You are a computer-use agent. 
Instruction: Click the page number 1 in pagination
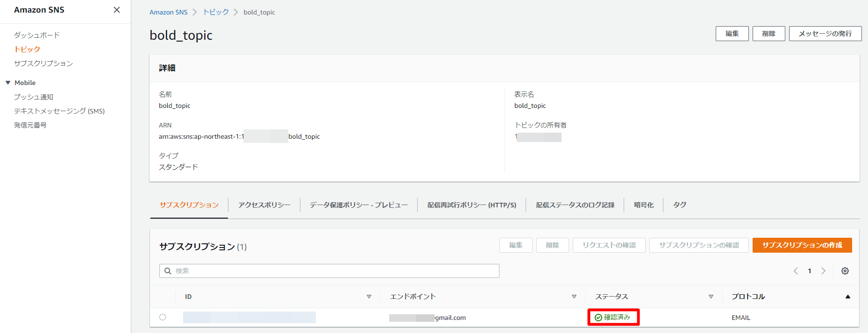(x=810, y=271)
